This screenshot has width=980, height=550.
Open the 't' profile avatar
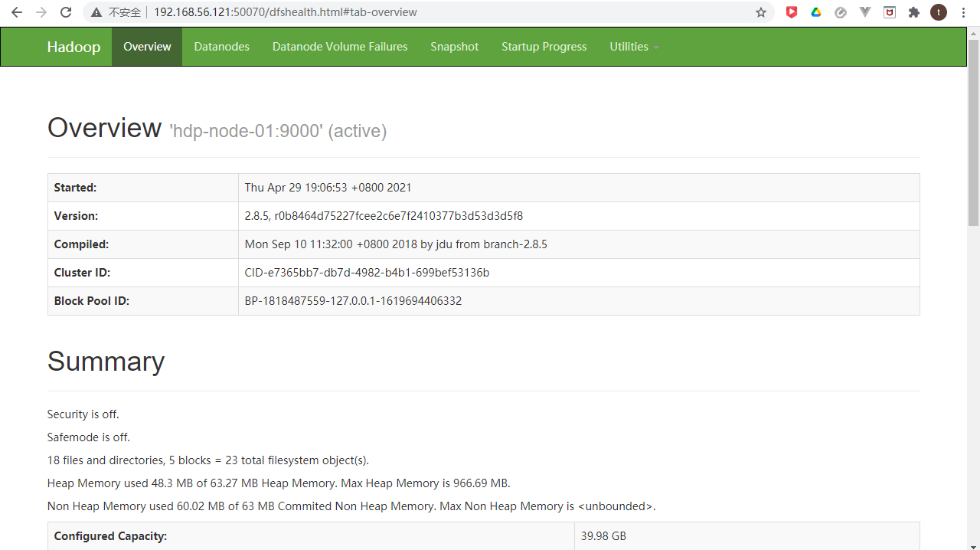point(939,12)
